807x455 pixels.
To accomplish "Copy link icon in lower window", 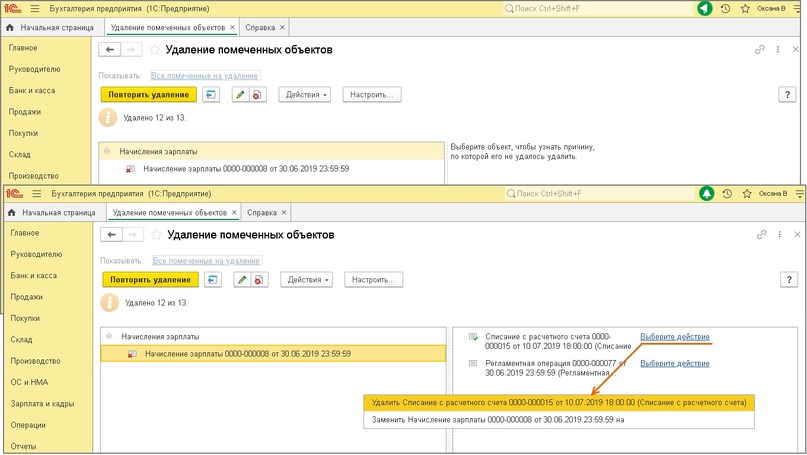I will (x=762, y=235).
